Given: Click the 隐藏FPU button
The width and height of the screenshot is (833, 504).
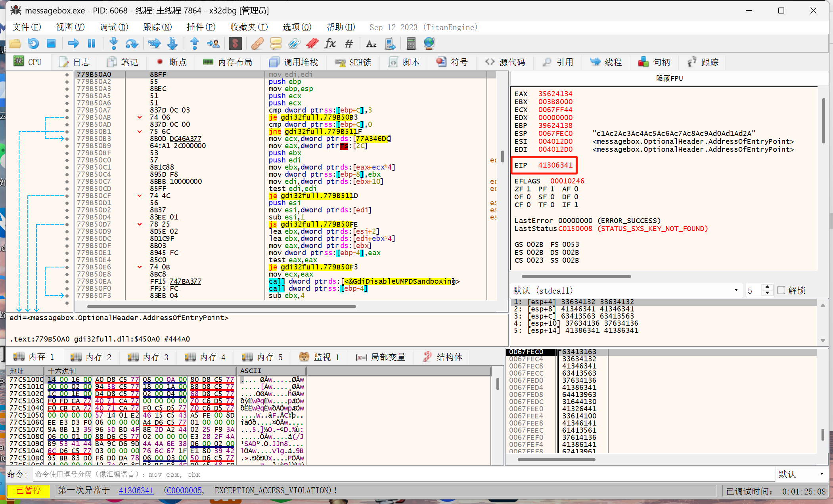Looking at the screenshot, I should coord(669,78).
